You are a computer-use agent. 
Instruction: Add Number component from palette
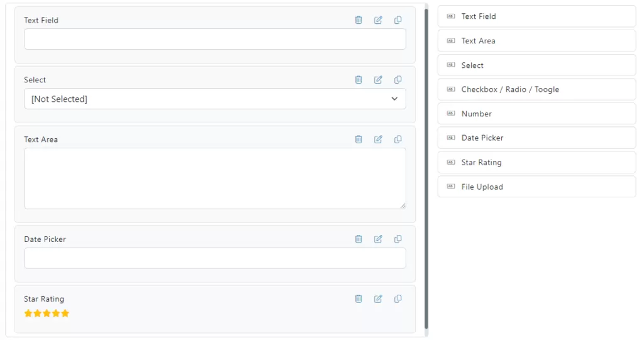(537, 114)
